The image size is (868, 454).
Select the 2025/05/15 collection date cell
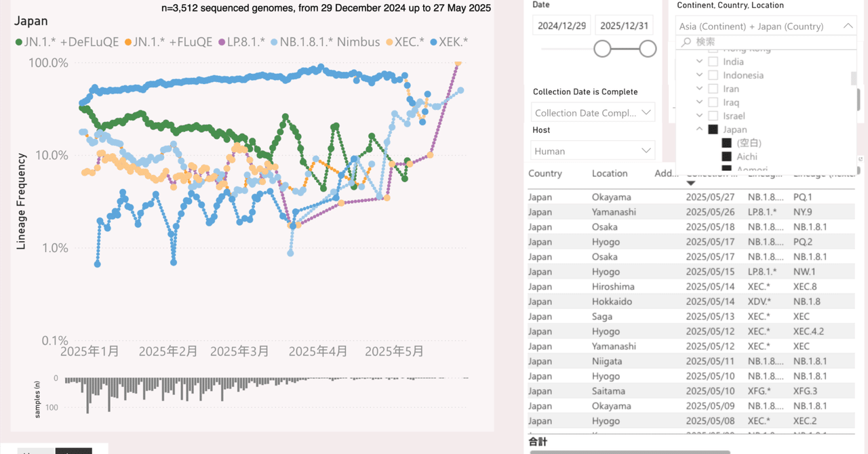click(710, 272)
